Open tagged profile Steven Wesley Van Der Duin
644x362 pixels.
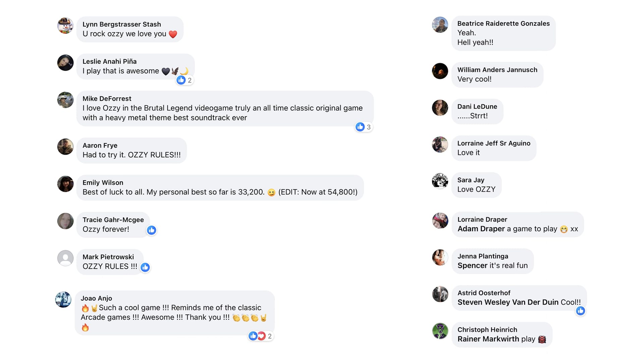(508, 302)
